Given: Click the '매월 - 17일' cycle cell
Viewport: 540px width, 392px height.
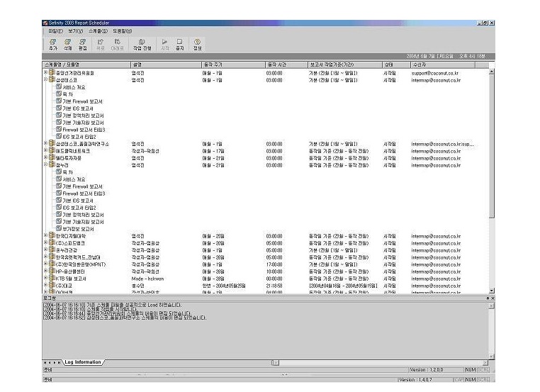Looking at the screenshot, I should (213, 151).
